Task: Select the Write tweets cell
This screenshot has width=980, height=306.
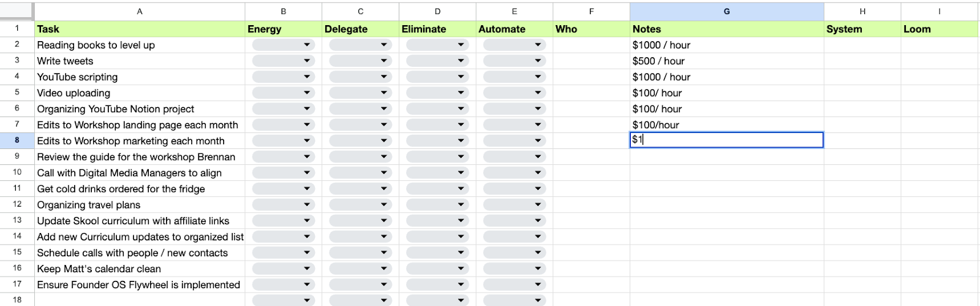Action: click(140, 61)
